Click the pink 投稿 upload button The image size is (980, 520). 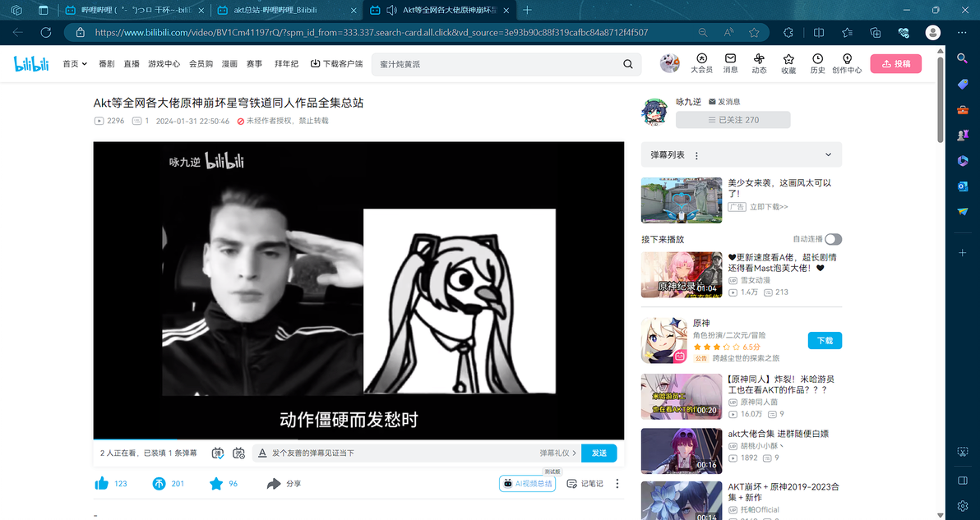coord(895,64)
